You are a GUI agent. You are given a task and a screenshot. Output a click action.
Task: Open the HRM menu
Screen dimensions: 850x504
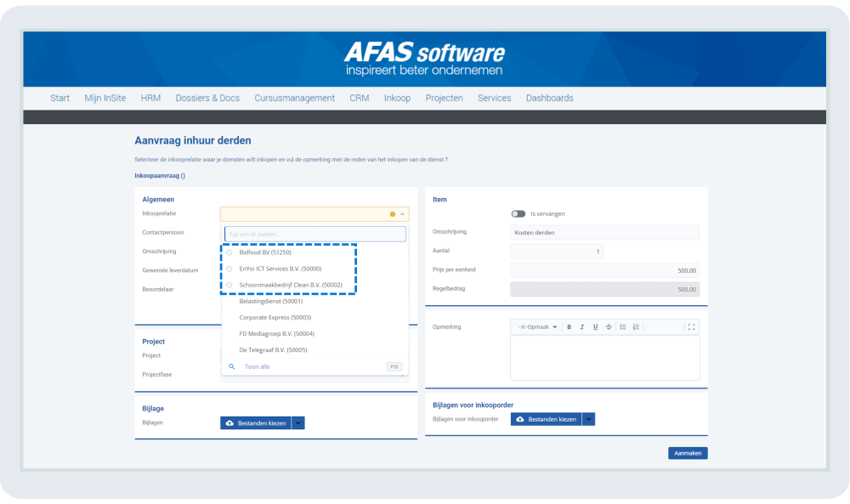click(150, 98)
